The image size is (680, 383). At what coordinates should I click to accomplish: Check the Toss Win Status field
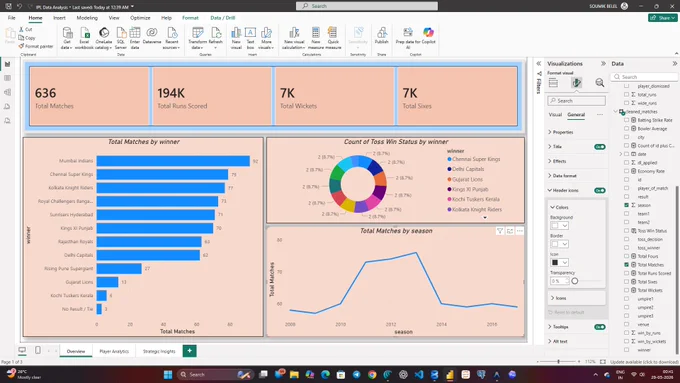coord(626,231)
